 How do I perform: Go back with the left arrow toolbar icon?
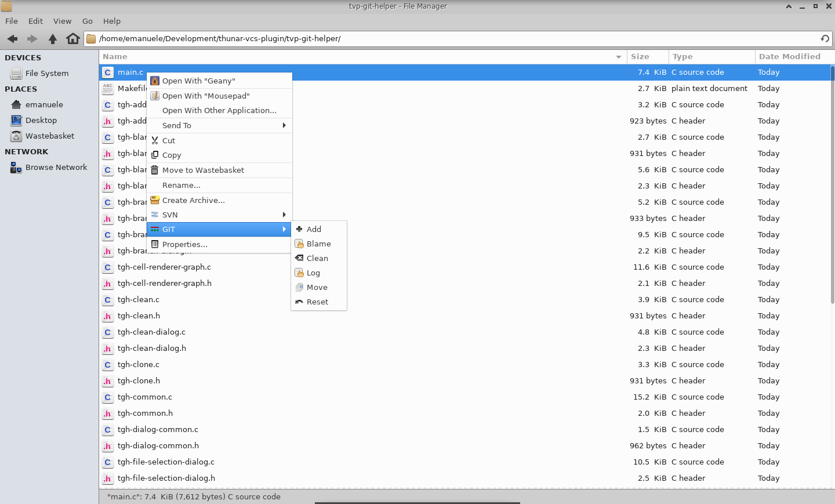[12, 39]
